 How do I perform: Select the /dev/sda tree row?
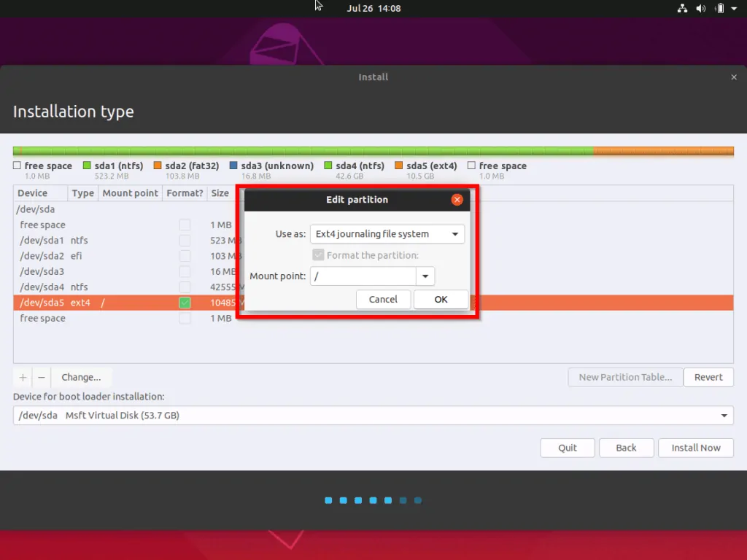click(373, 209)
